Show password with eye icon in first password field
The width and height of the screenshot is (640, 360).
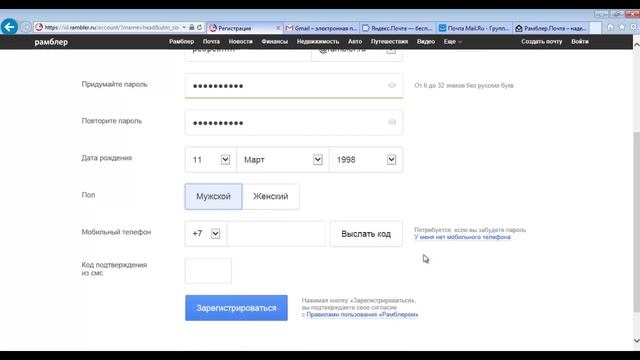(392, 85)
